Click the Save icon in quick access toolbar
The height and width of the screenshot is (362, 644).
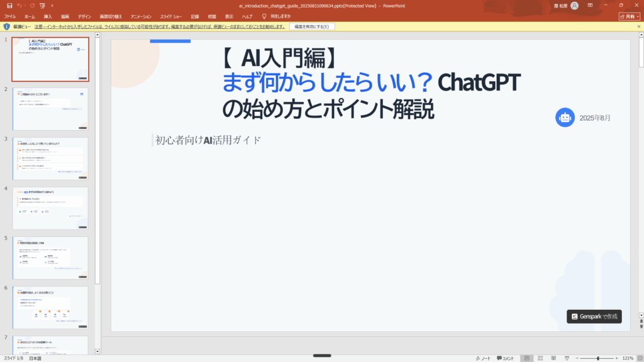(9, 6)
